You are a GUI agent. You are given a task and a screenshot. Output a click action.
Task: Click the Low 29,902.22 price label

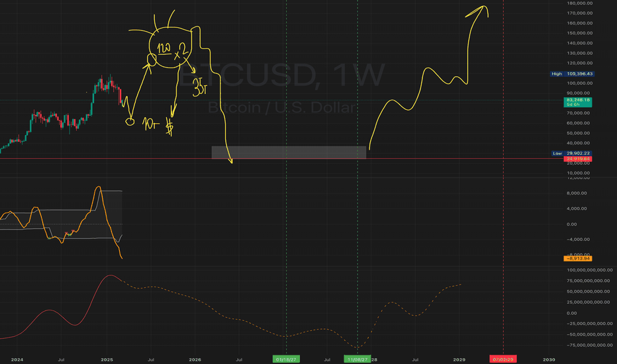click(572, 154)
